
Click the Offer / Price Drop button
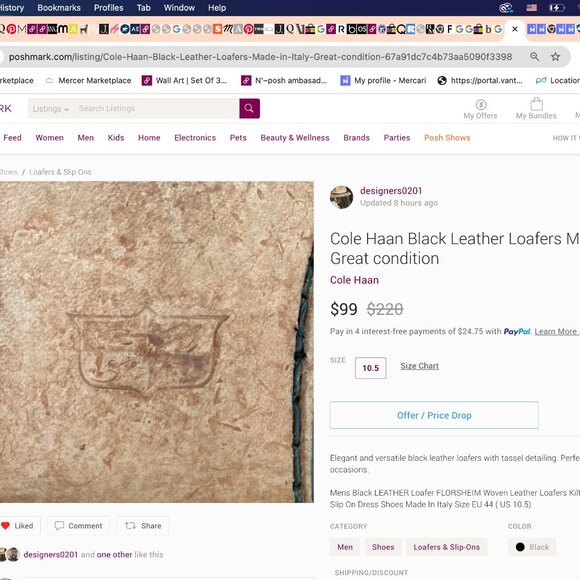pyautogui.click(x=434, y=415)
